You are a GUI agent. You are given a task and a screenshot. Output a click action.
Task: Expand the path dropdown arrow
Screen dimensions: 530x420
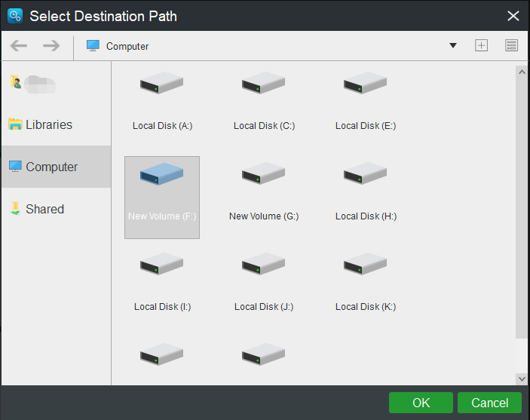[453, 46]
